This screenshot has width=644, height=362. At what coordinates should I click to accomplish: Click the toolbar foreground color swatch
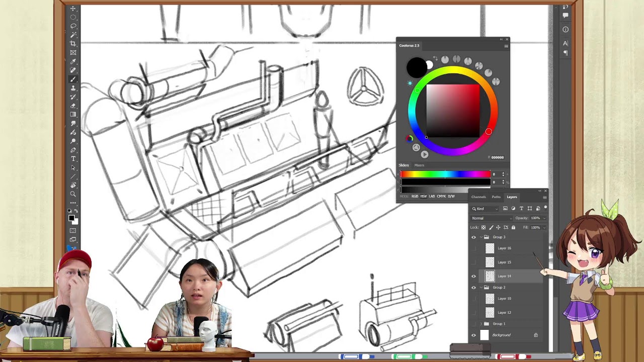click(x=71, y=218)
